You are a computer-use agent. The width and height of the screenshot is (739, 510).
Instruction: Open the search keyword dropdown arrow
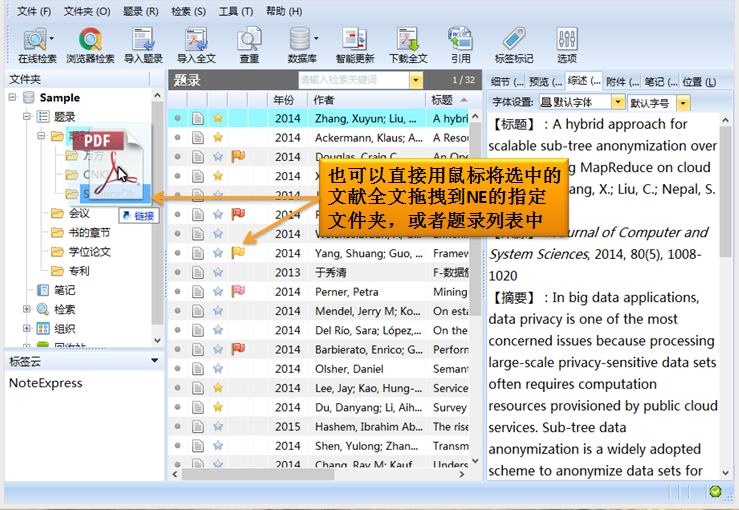tap(416, 81)
